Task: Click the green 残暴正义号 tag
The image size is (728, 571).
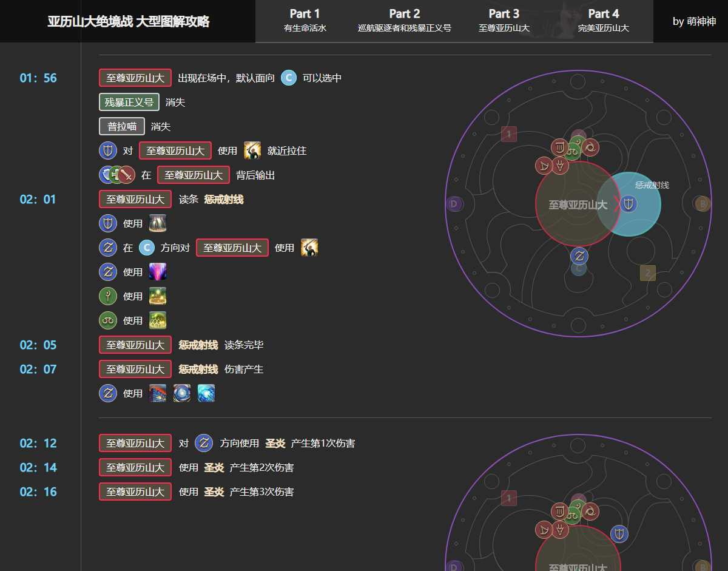Action: point(129,102)
